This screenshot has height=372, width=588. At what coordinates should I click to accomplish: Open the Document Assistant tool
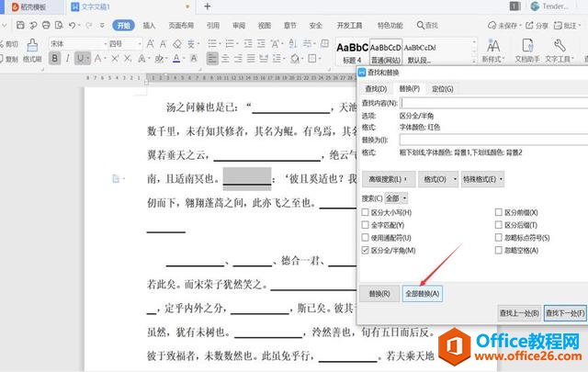(x=527, y=51)
